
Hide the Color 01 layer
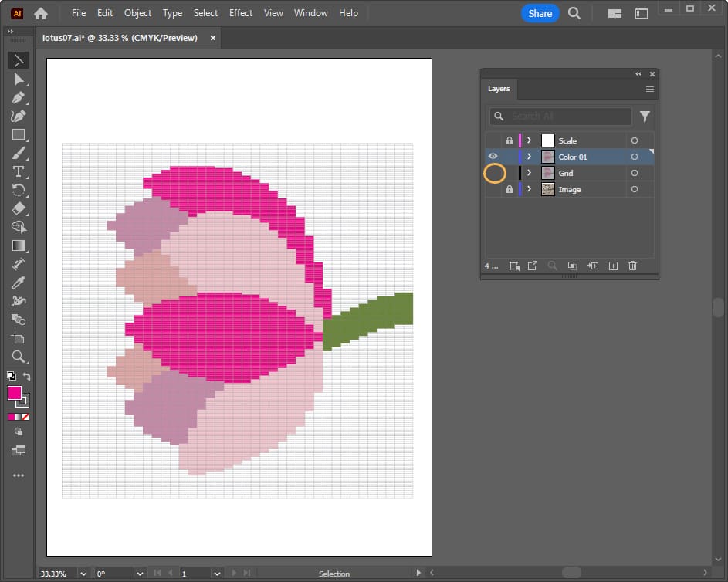point(493,157)
